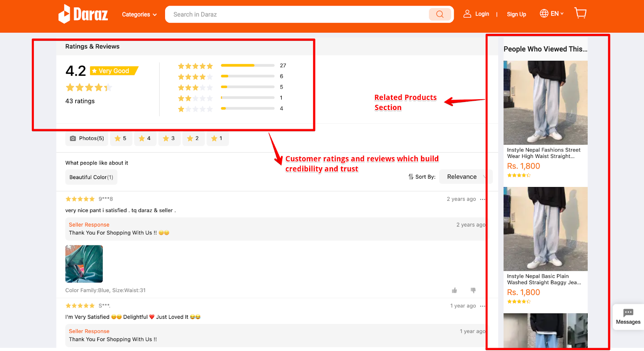Click the sort arrows icon beside Sort By
The height and width of the screenshot is (351, 644).
(x=411, y=177)
